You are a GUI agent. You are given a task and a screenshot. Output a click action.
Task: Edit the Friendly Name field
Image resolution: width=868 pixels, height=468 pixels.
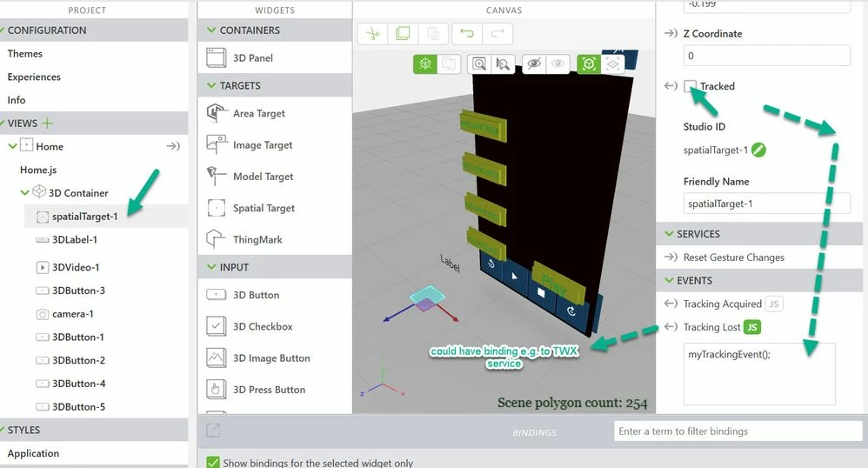pos(767,204)
